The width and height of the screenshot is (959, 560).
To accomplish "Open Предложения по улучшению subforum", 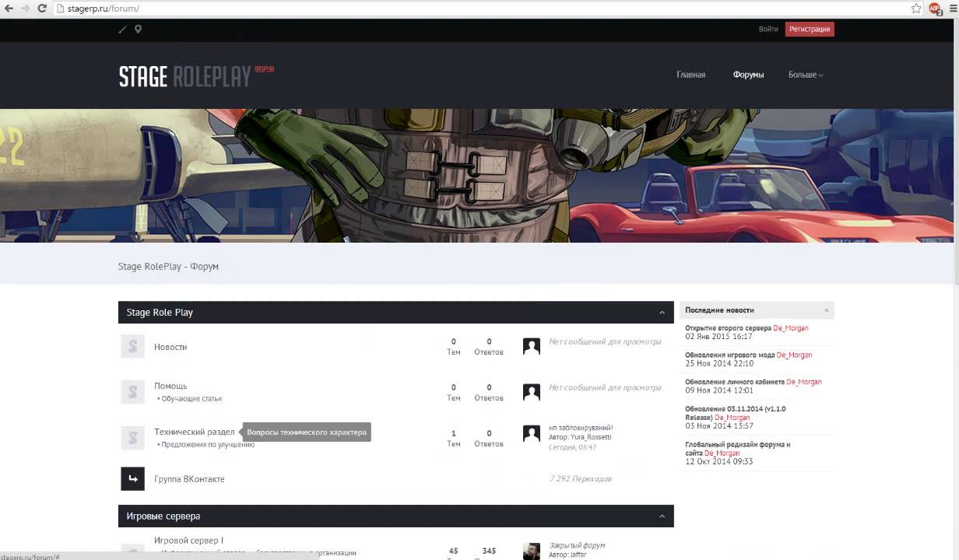I will point(208,445).
